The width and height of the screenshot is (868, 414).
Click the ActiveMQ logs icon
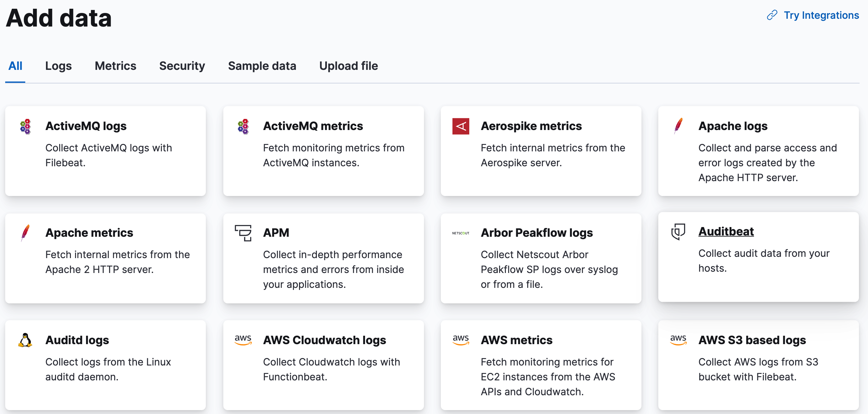pos(25,126)
